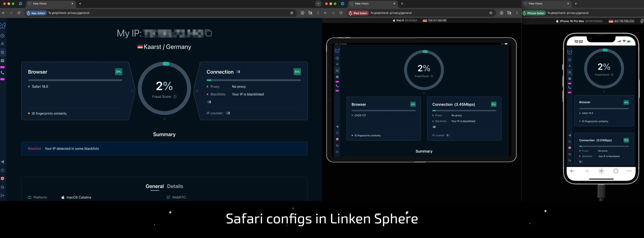Image resolution: width=644 pixels, height=238 pixels.
Task: Open the help question-mark icon
Action: (3, 170)
